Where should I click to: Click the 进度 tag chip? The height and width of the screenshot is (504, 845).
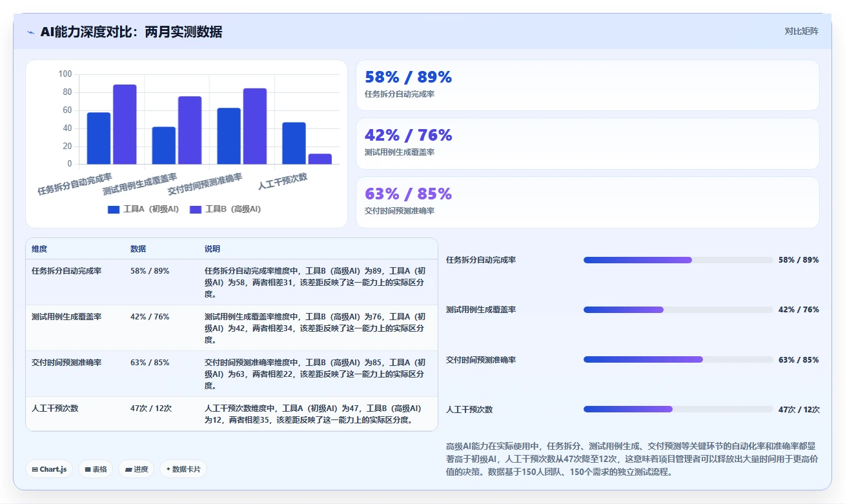click(x=136, y=469)
